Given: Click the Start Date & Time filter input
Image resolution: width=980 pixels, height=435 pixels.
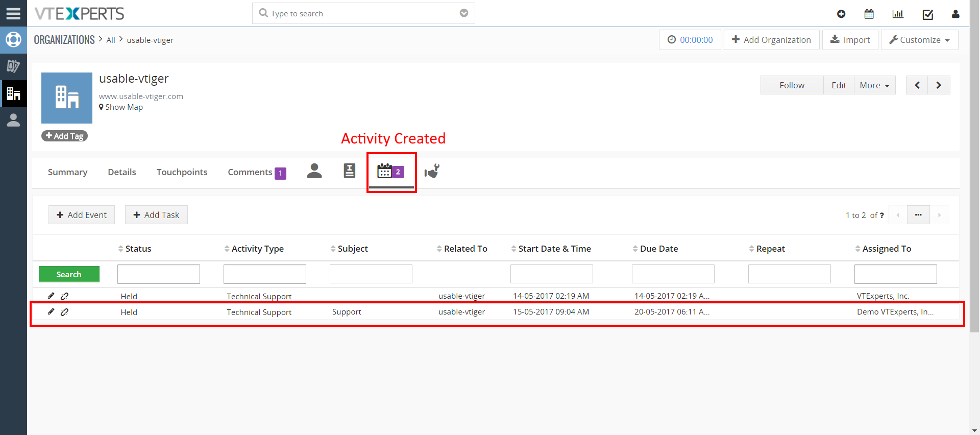Looking at the screenshot, I should tap(552, 274).
